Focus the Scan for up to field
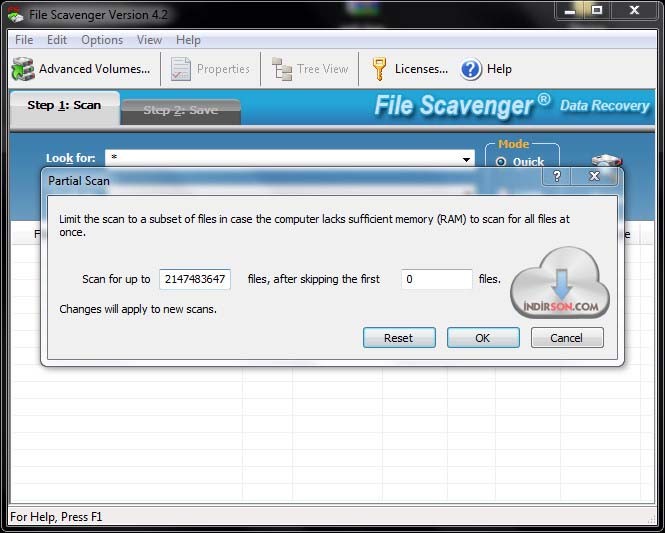Viewport: 665px width, 533px height. click(195, 279)
